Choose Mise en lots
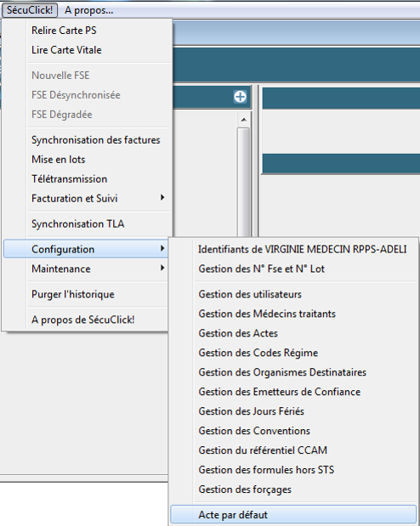Viewport: 420px width, 526px height. 87,160
